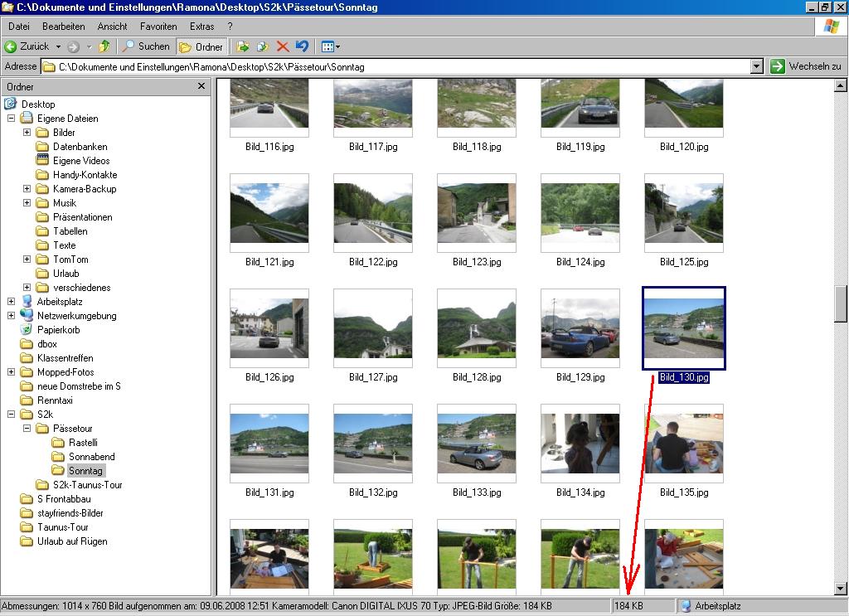Click the Wechseln zu go button

point(805,66)
